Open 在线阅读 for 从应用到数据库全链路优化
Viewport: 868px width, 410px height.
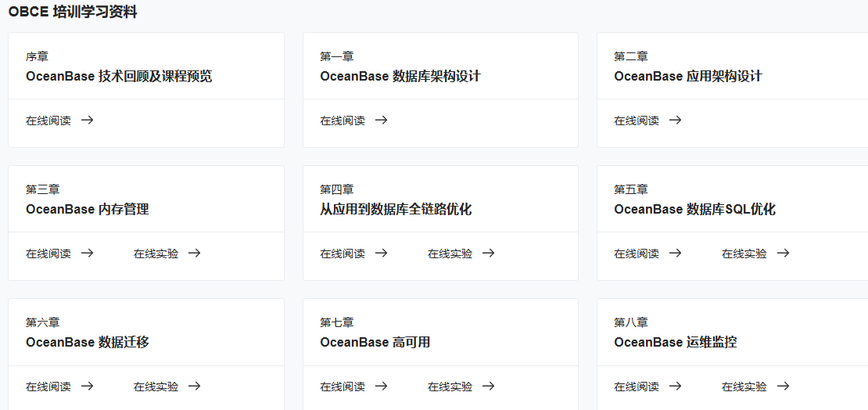[343, 254]
